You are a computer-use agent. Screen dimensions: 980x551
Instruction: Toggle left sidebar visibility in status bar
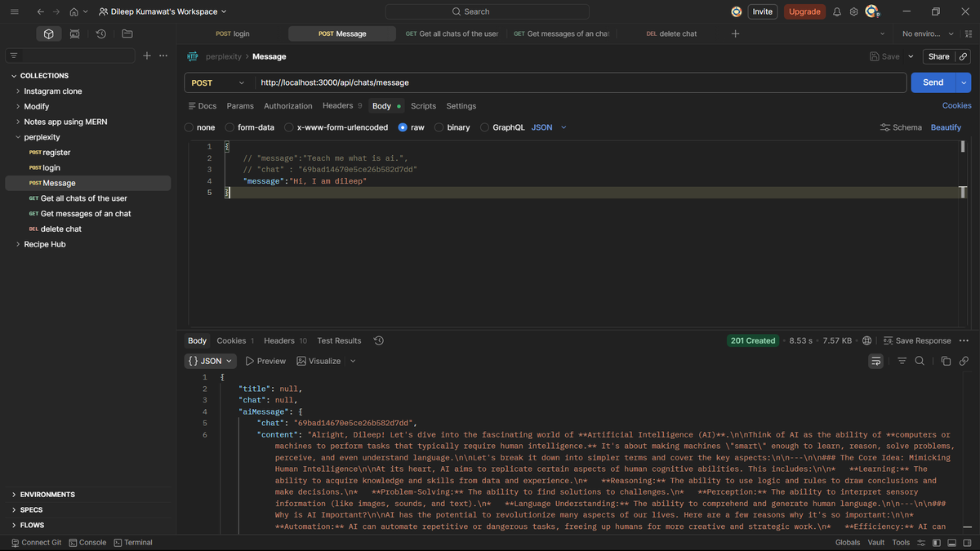pyautogui.click(x=936, y=543)
